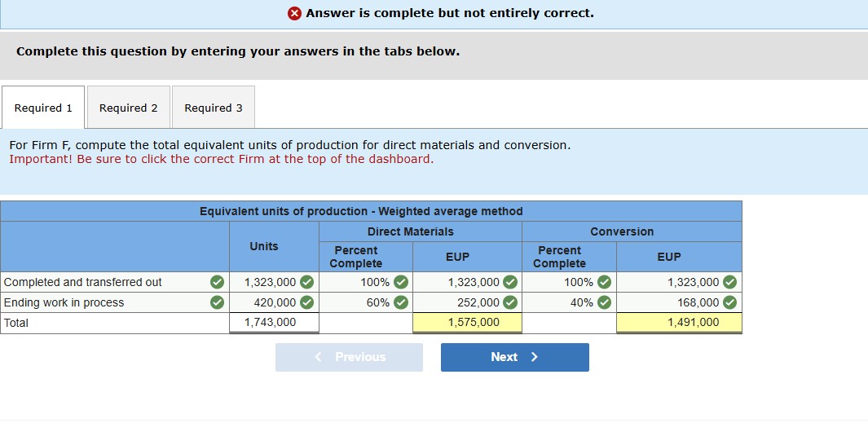Select the Completed and transferred out cell
This screenshot has width=868, height=423.
115,282
